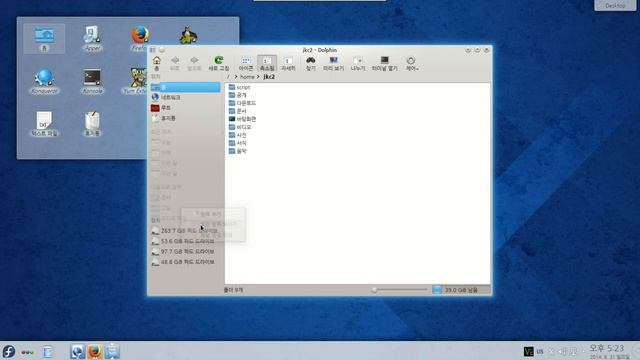Open the text file icon on desktop
The height and width of the screenshot is (360, 640).
click(44, 124)
